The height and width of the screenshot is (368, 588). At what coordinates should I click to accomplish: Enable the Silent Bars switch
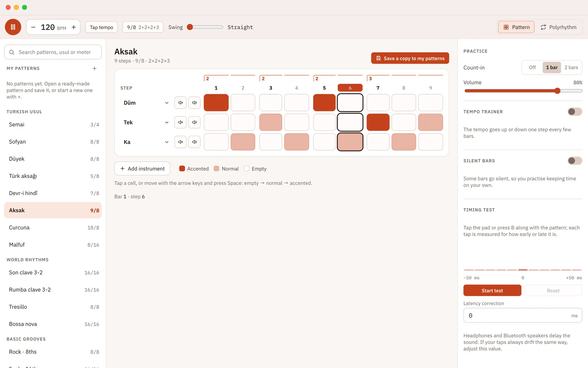click(575, 161)
